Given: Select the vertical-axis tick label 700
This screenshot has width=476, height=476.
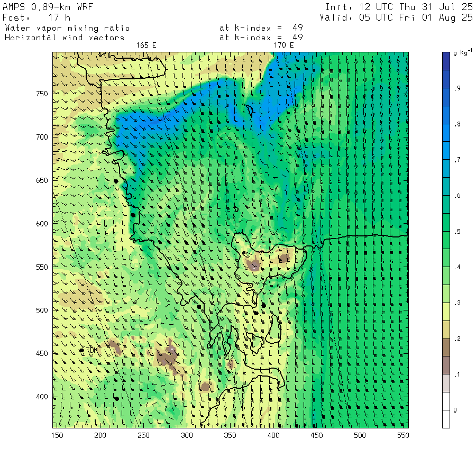Looking at the screenshot, I should [42, 137].
